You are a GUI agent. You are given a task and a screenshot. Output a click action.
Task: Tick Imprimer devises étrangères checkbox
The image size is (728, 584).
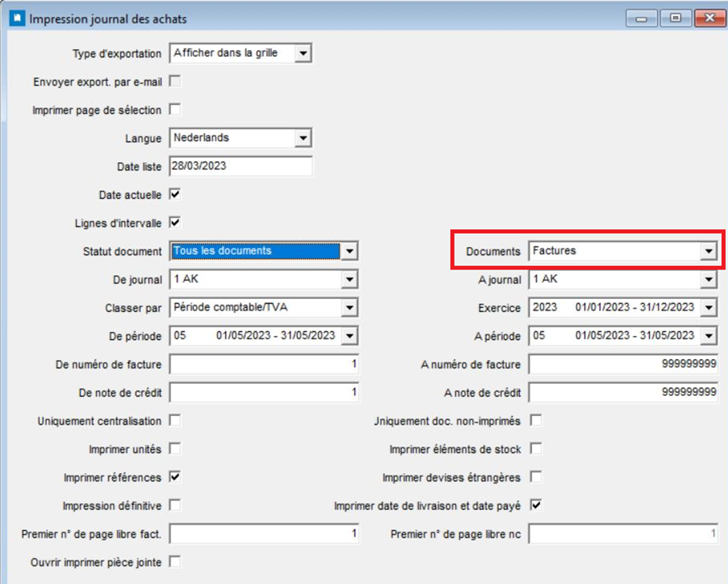(535, 477)
